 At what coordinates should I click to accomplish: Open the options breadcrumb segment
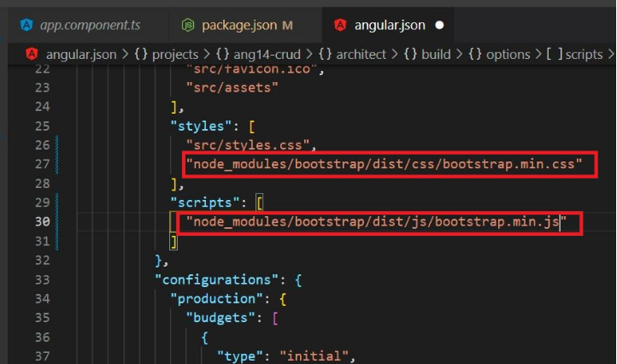[x=508, y=55]
